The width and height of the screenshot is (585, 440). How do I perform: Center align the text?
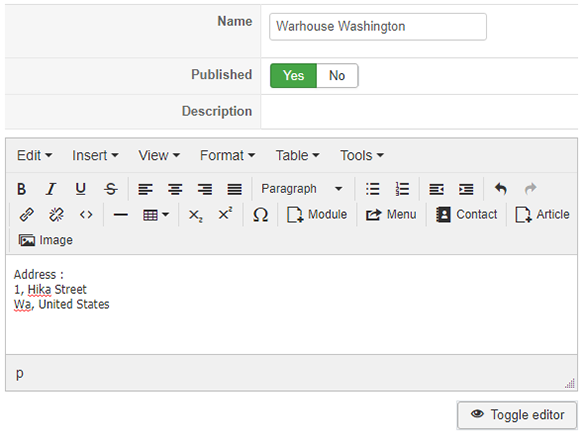point(175,189)
